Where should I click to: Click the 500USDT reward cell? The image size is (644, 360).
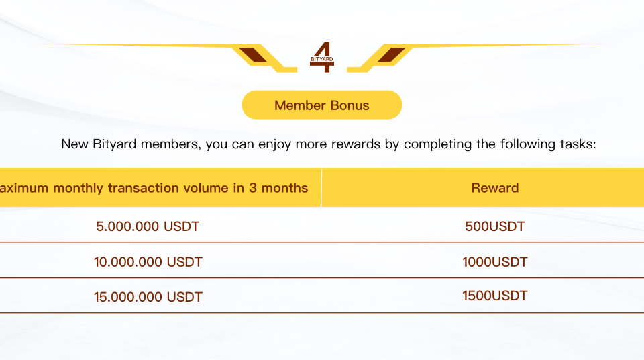pos(495,226)
